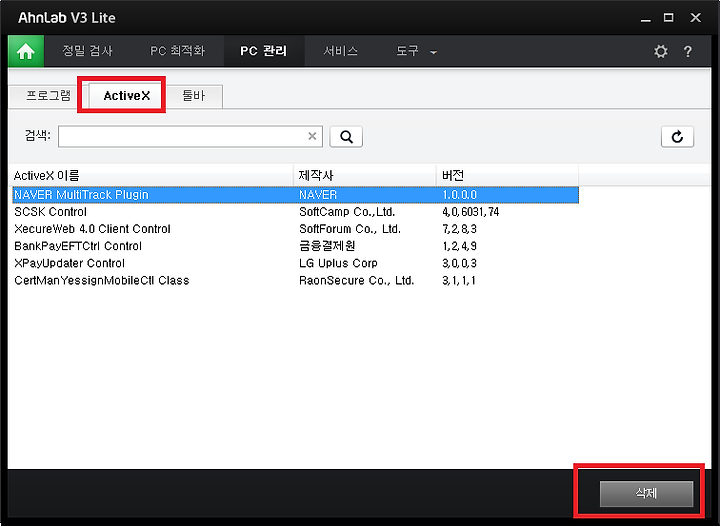Sort by 버전 column header

[x=507, y=175]
